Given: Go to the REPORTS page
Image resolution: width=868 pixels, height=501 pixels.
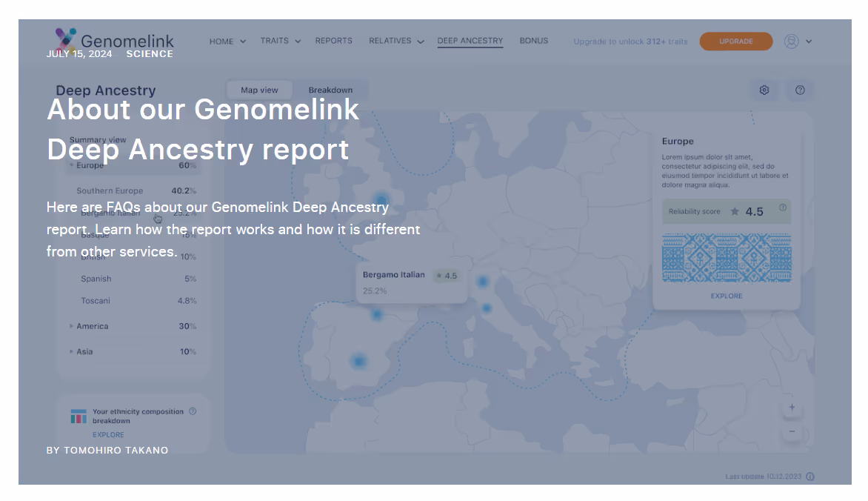Looking at the screenshot, I should click(x=334, y=41).
